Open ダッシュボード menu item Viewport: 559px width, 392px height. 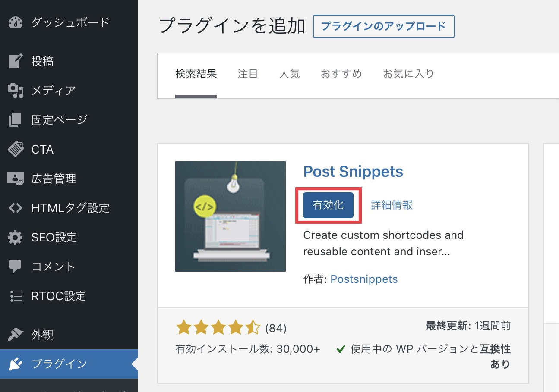pos(69,22)
